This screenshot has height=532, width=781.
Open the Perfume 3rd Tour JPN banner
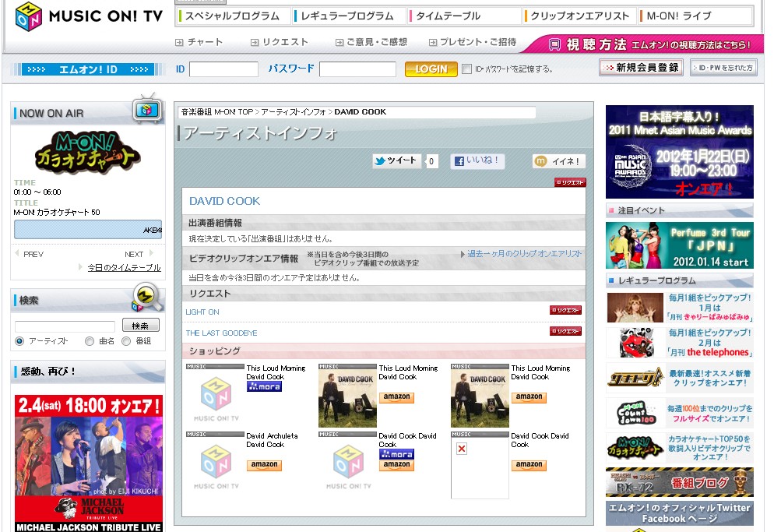coord(680,245)
